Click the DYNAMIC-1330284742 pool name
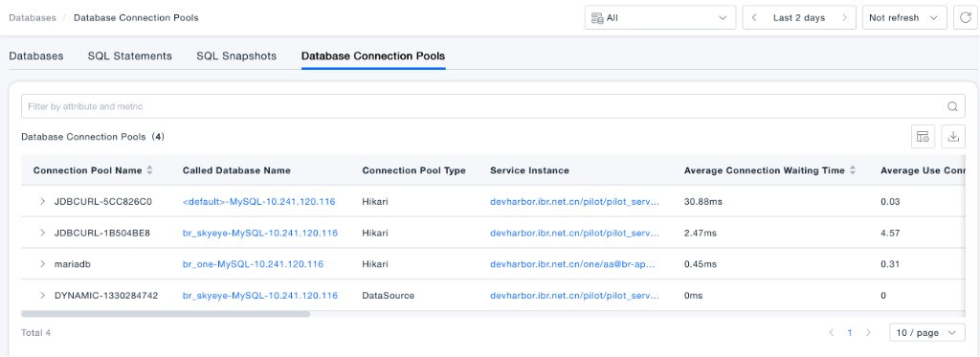This screenshot has width=980, height=357. click(106, 295)
